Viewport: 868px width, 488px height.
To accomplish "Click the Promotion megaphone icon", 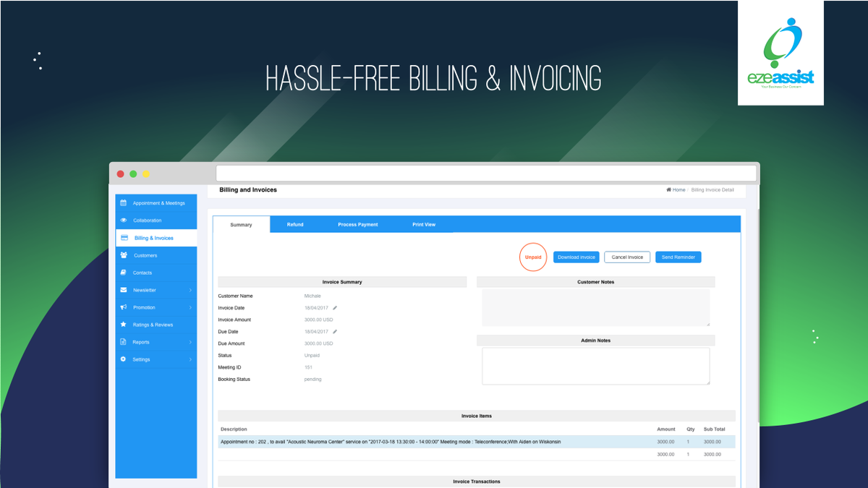I will tap(124, 307).
